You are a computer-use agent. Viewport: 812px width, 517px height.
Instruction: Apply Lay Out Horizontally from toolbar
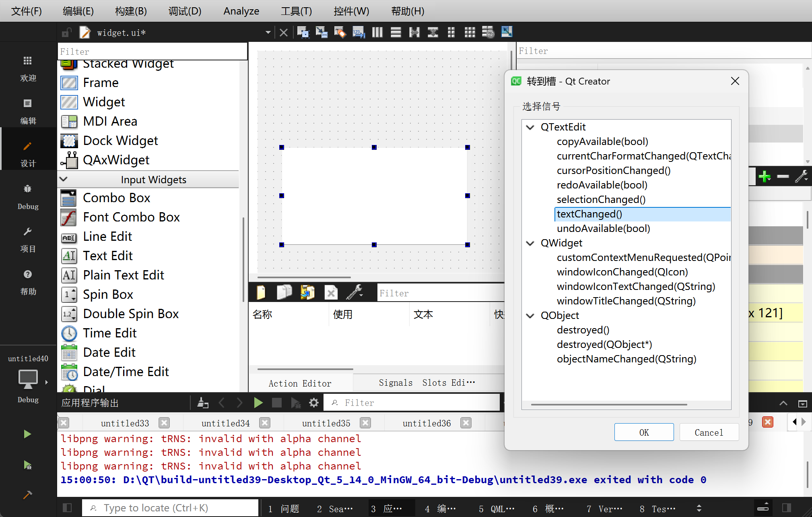coord(377,32)
